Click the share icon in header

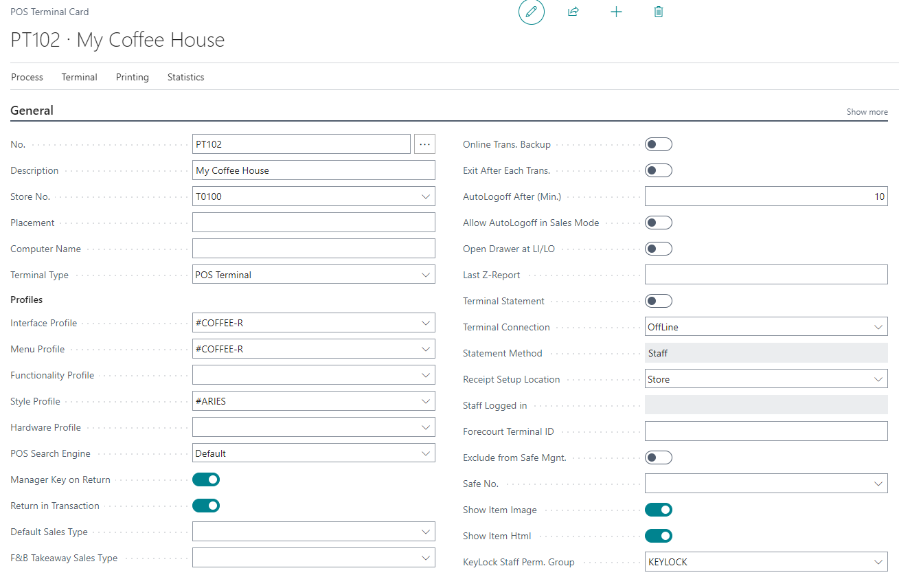[573, 12]
